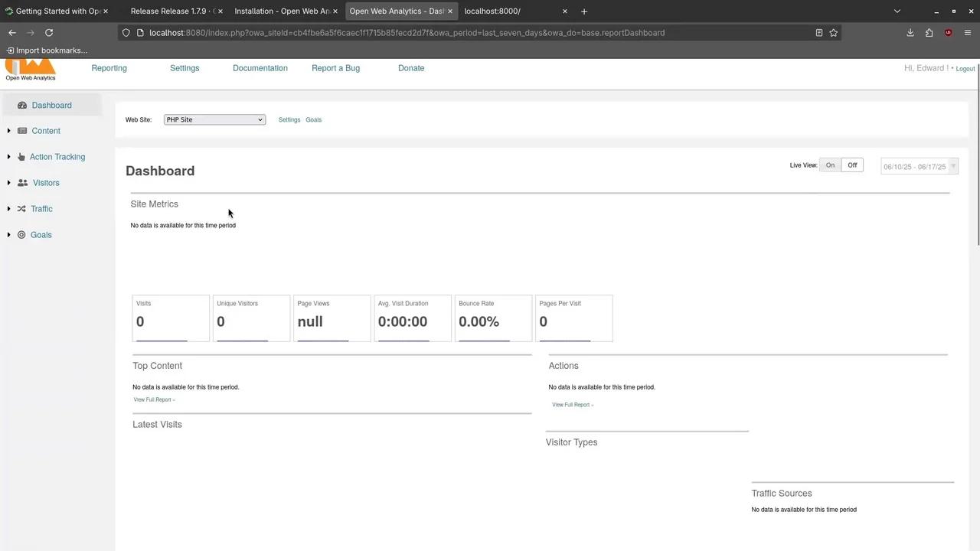Open the browser downloads icon
Image resolution: width=980 pixels, height=551 pixels.
(x=910, y=32)
